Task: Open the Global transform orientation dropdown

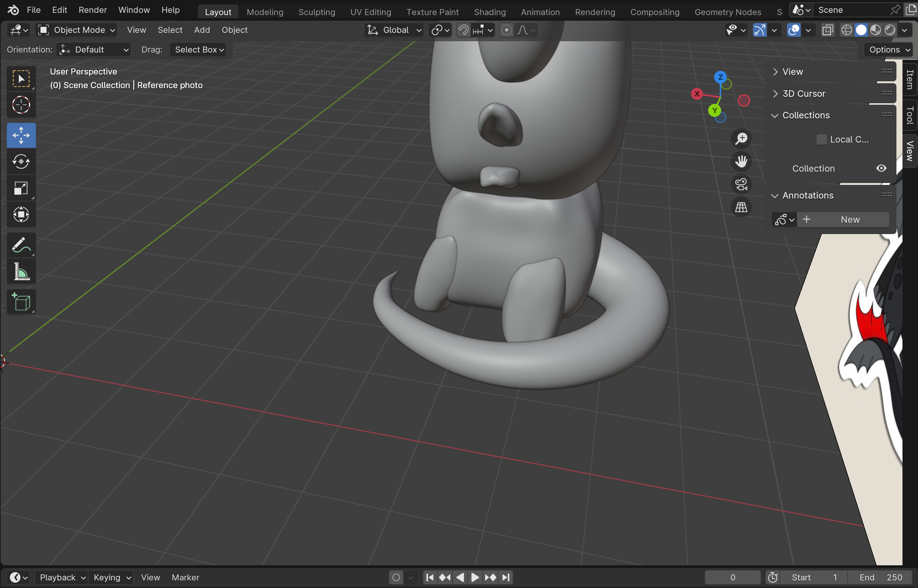Action: pyautogui.click(x=394, y=30)
